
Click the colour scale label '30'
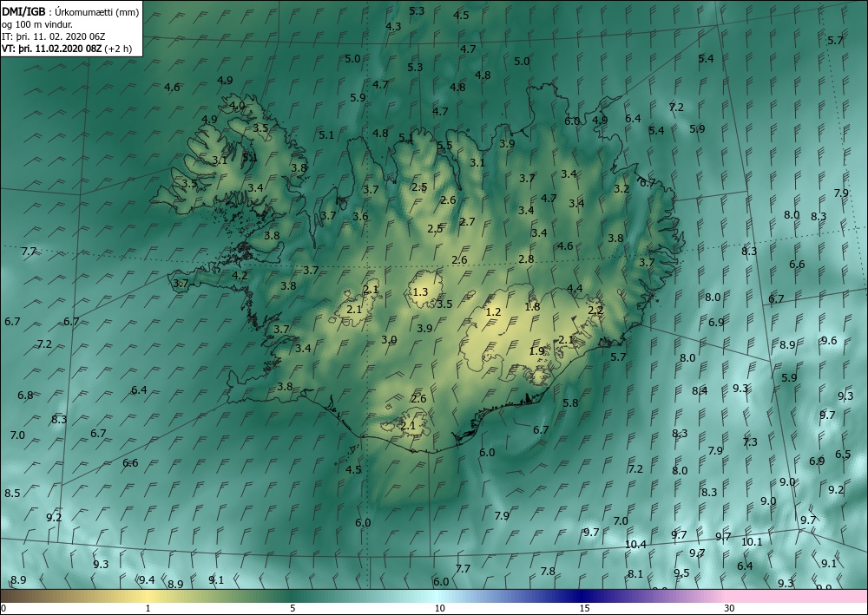[x=730, y=608]
